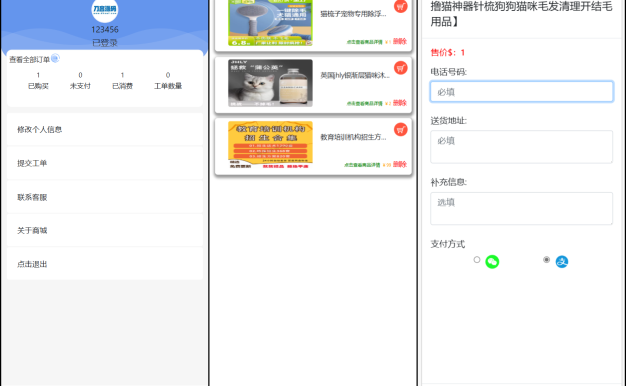Viewport: 626px width, 386px height.
Task: Open product details link for 教育培训机构 item
Action: 362,165
